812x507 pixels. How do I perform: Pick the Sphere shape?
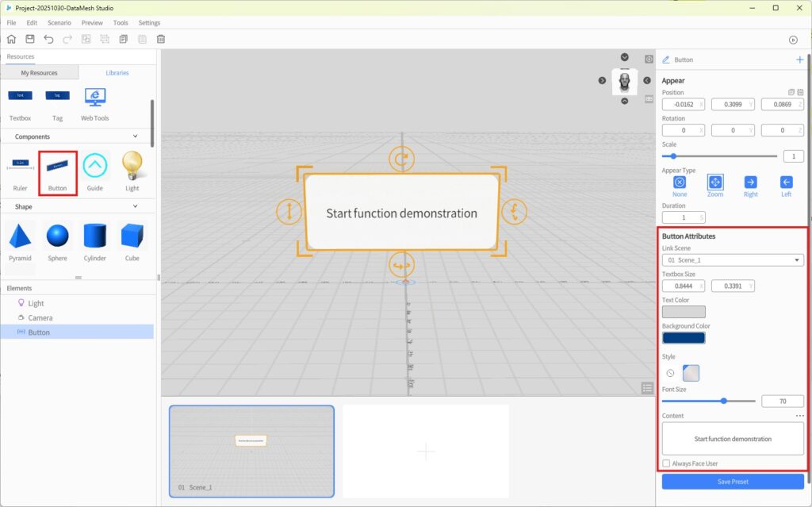[57, 238]
